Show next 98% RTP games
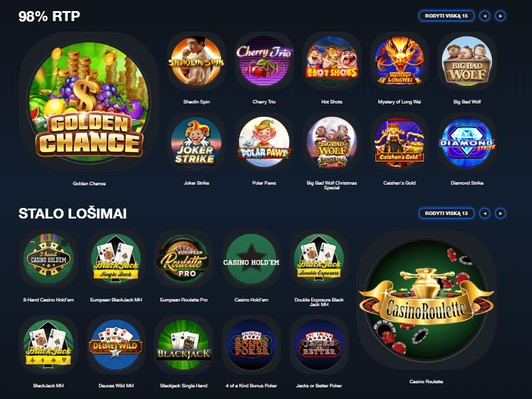The image size is (532, 399). (x=500, y=16)
